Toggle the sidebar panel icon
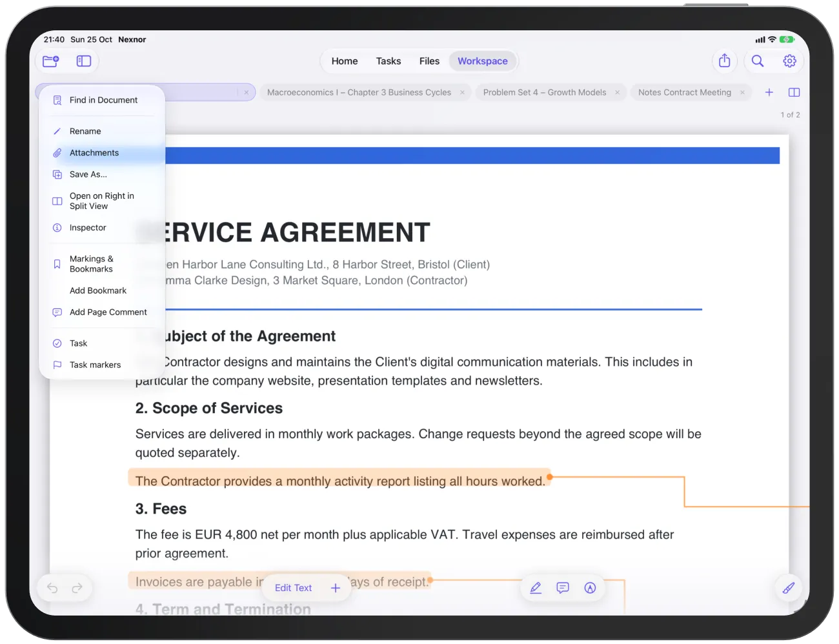 coord(84,61)
